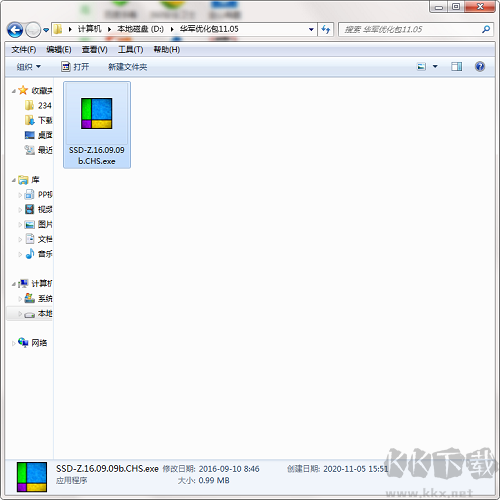The width and height of the screenshot is (500, 500).
Task: Expand the PP视频 library node
Action: click(20, 195)
